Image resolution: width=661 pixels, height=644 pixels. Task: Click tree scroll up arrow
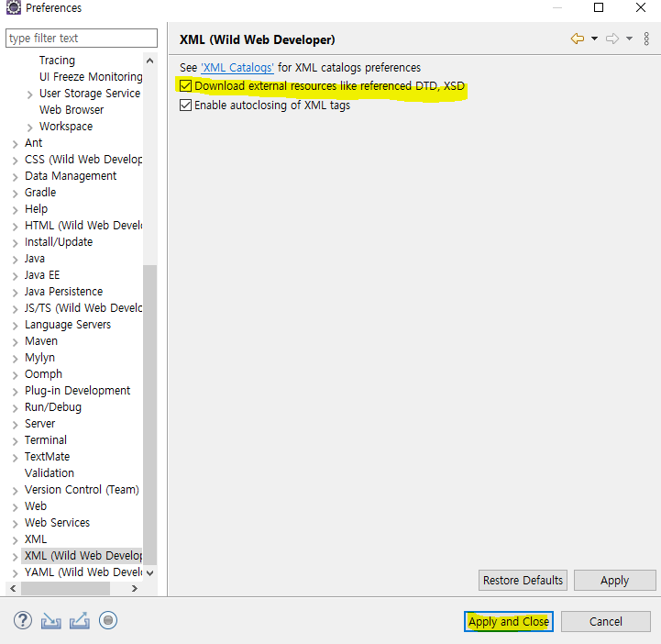tap(149, 61)
